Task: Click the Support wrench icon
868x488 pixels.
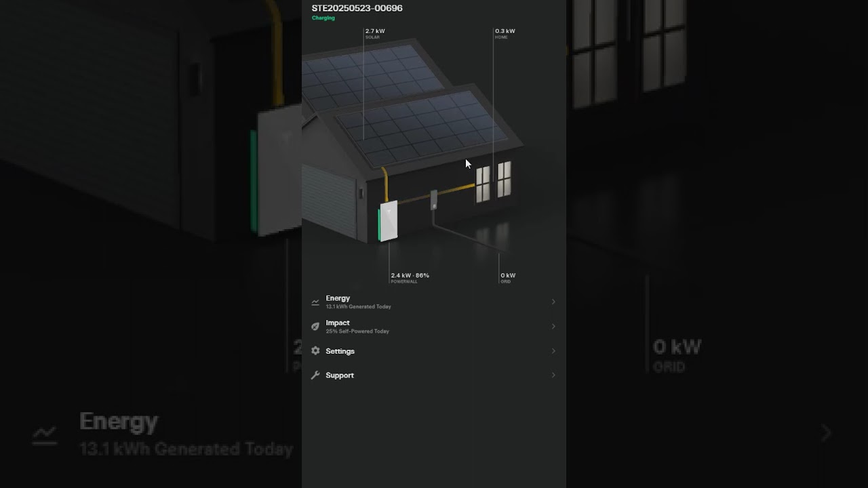Action: (315, 375)
